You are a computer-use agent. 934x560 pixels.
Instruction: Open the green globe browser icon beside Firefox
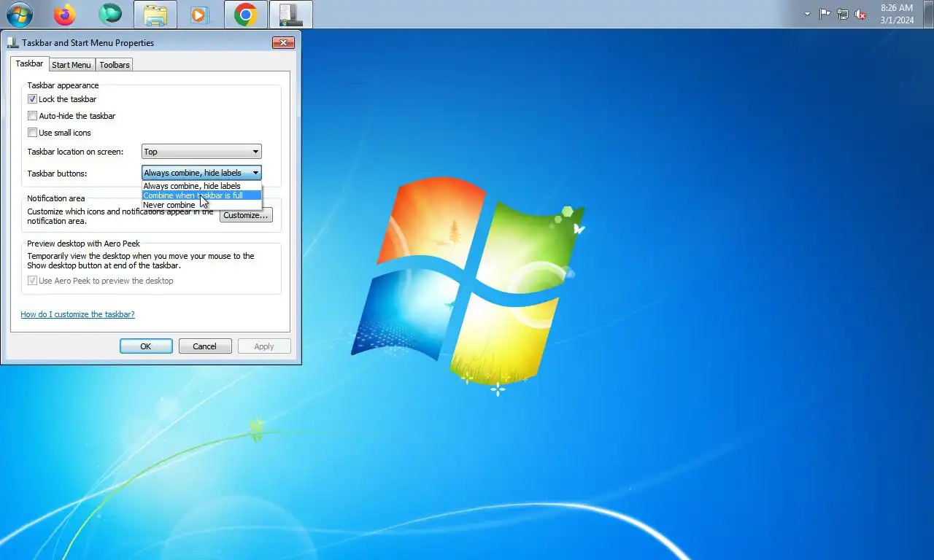(110, 14)
